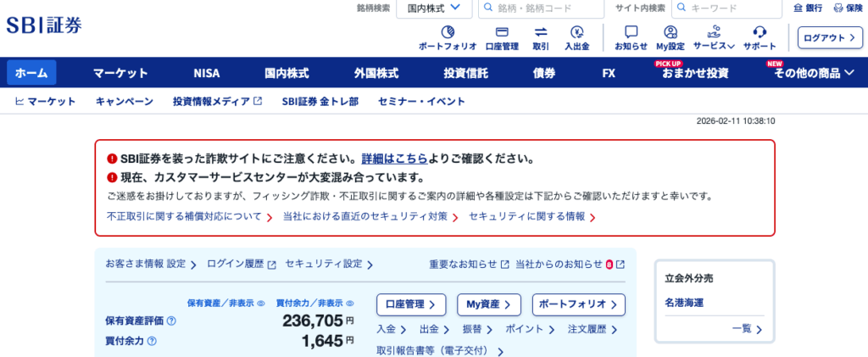Open the サポート headset icon

[759, 32]
